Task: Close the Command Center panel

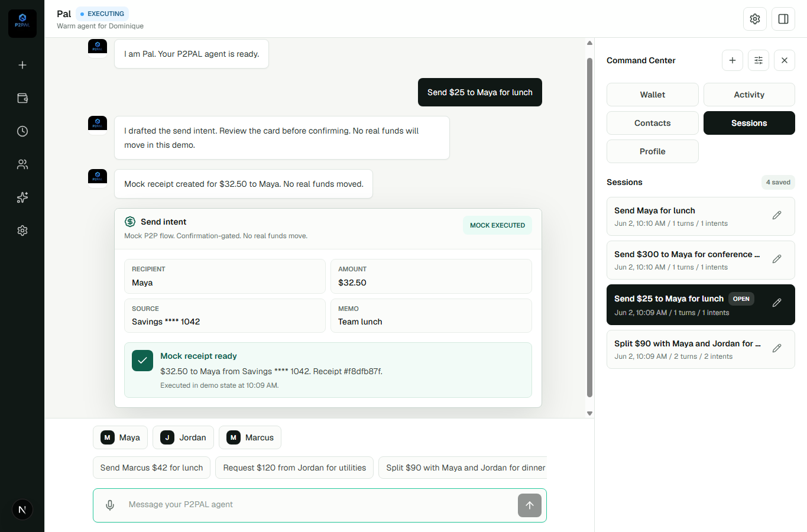Action: tap(785, 60)
